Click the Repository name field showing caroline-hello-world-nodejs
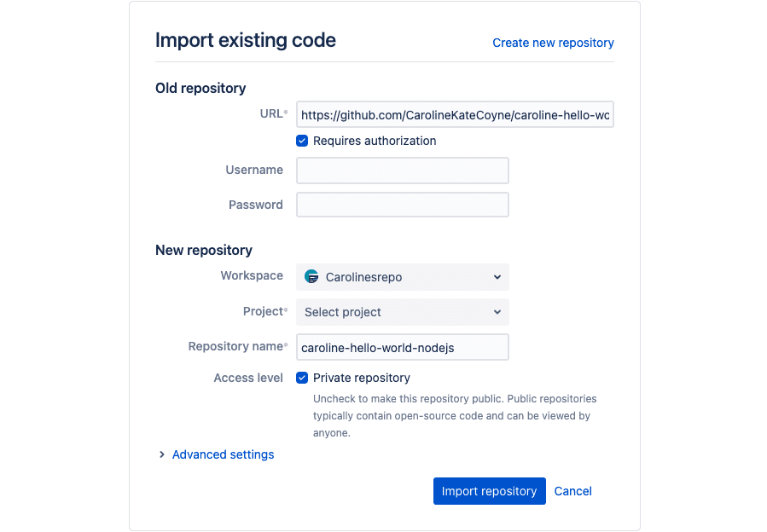Image resolution: width=767 pixels, height=532 pixels. click(402, 346)
